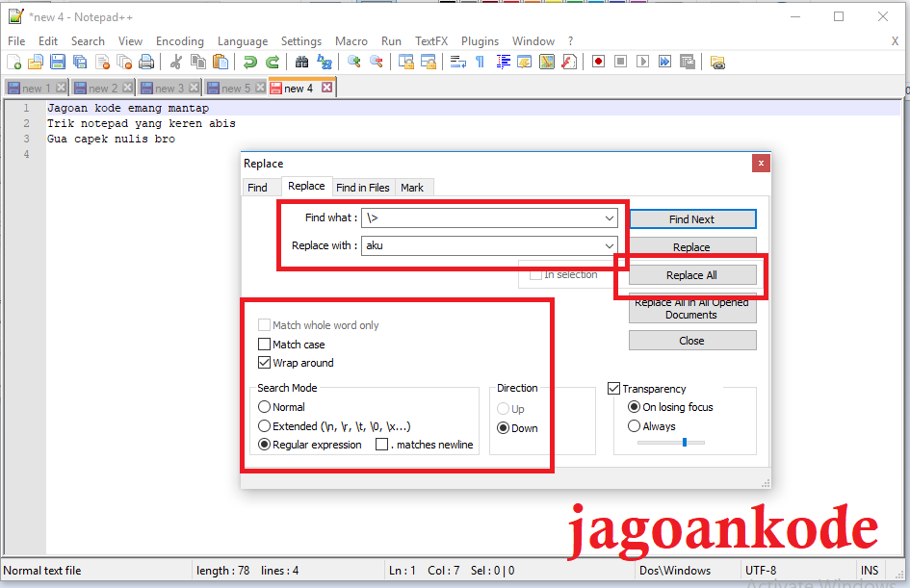Click line 'Trik notepad yang keren abis'
Screen dimensions: 910x588
(141, 123)
